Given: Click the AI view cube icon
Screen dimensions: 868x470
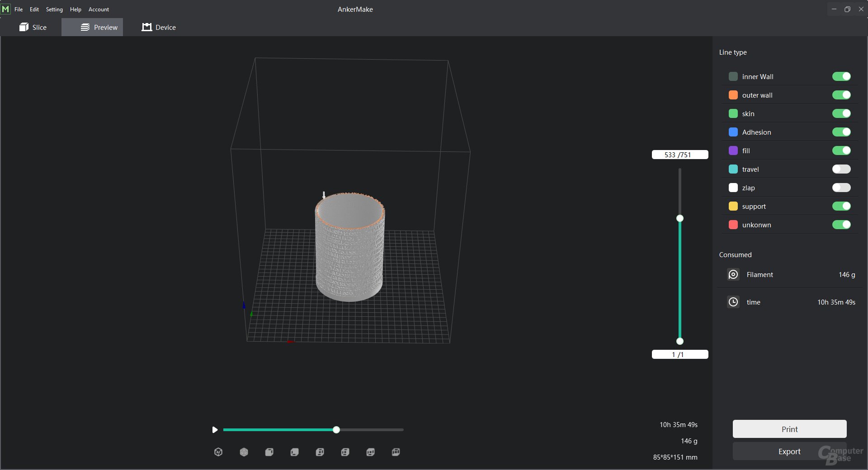Looking at the screenshot, I should coord(218,452).
